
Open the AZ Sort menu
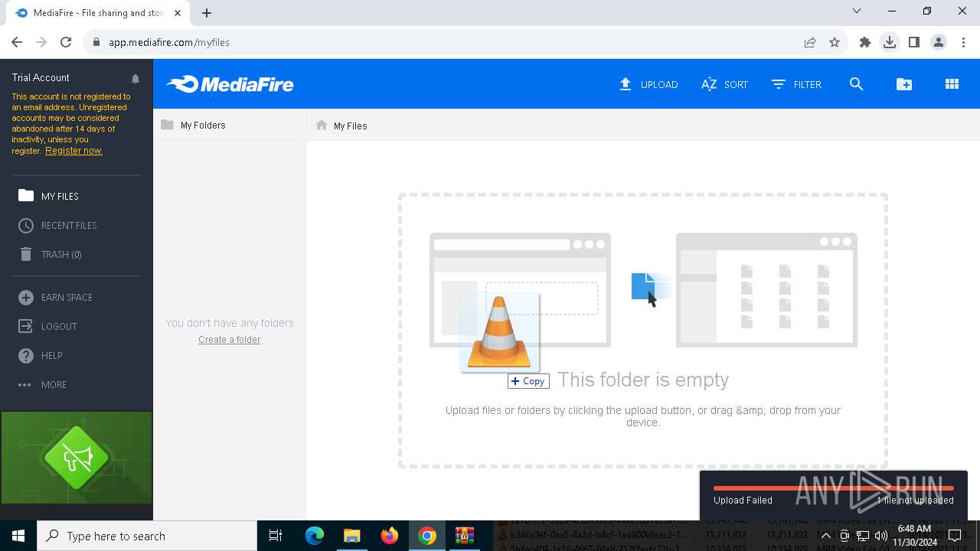(724, 84)
